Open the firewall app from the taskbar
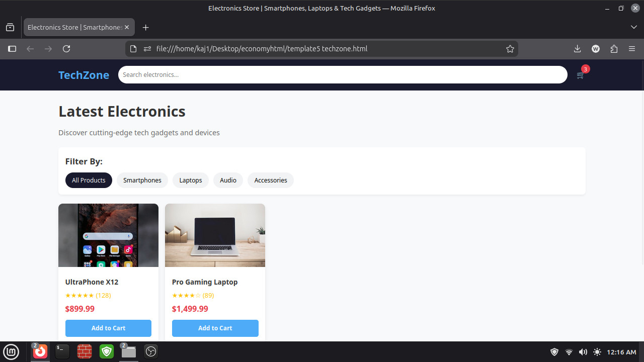Screen dimensions: 644x362 pyautogui.click(x=84, y=351)
